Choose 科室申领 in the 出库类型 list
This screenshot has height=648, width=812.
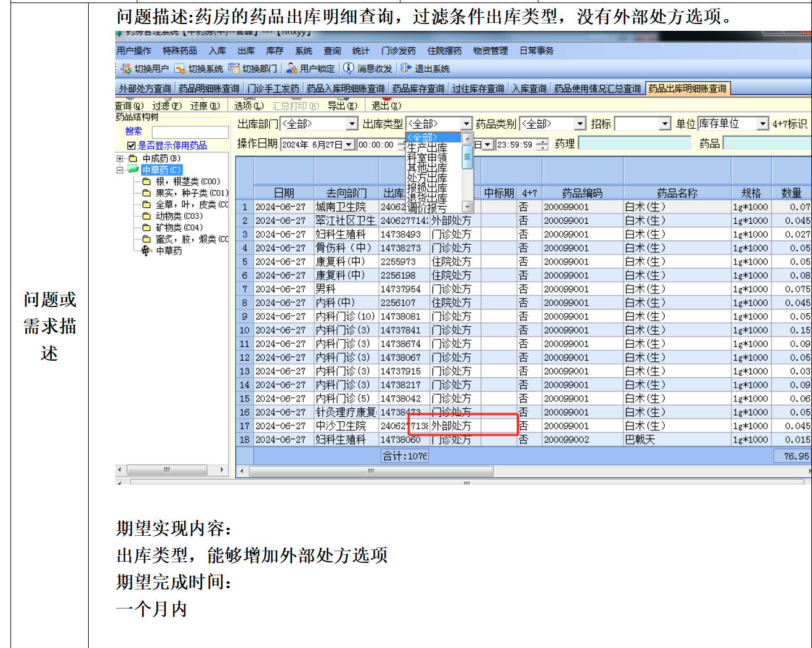pos(434,158)
